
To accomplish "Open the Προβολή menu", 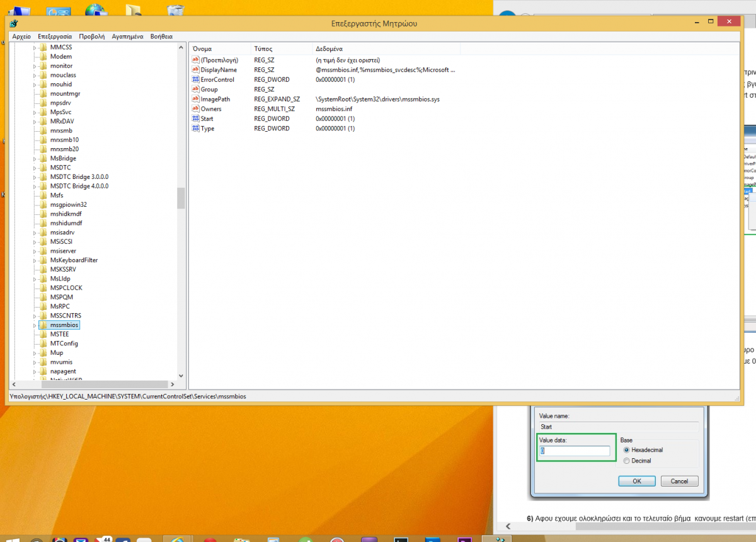I will (92, 37).
